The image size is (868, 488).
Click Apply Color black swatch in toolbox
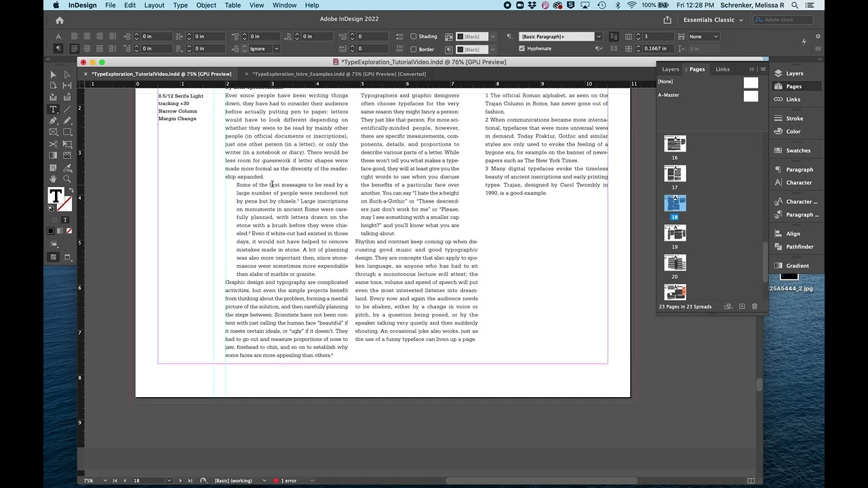[51, 231]
